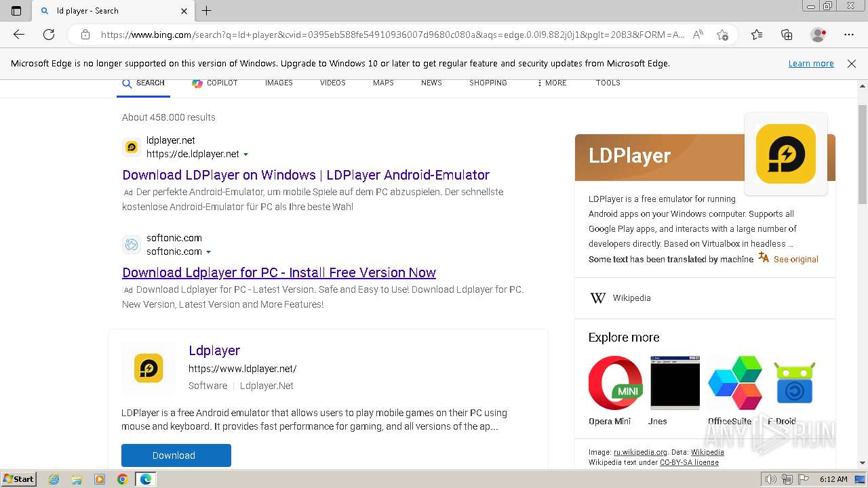The width and height of the screenshot is (868, 488).
Task: Open the Windows Start menu
Action: point(18,479)
